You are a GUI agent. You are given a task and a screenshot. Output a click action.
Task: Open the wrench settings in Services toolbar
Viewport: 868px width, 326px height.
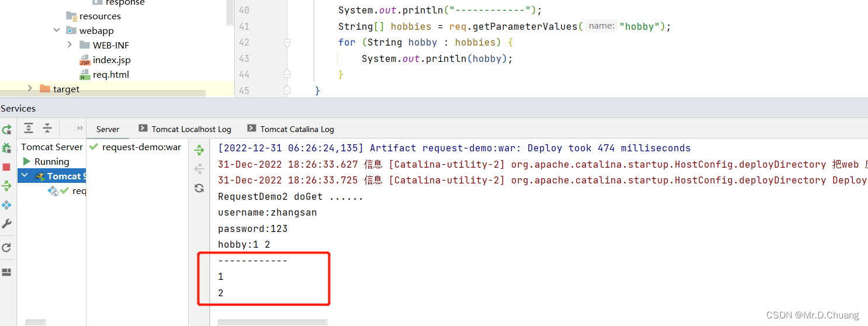(6, 224)
